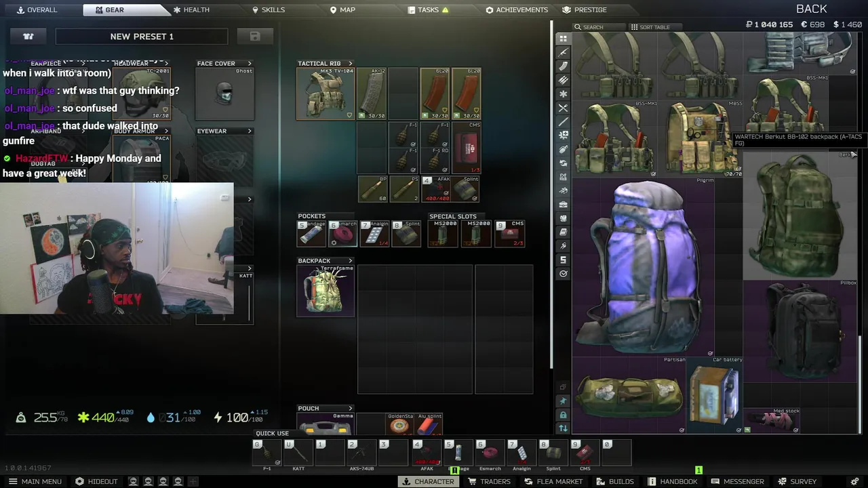868x488 pixels.
Task: Select the crossed-tools filter icon in stash sidebar
Action: (563, 108)
